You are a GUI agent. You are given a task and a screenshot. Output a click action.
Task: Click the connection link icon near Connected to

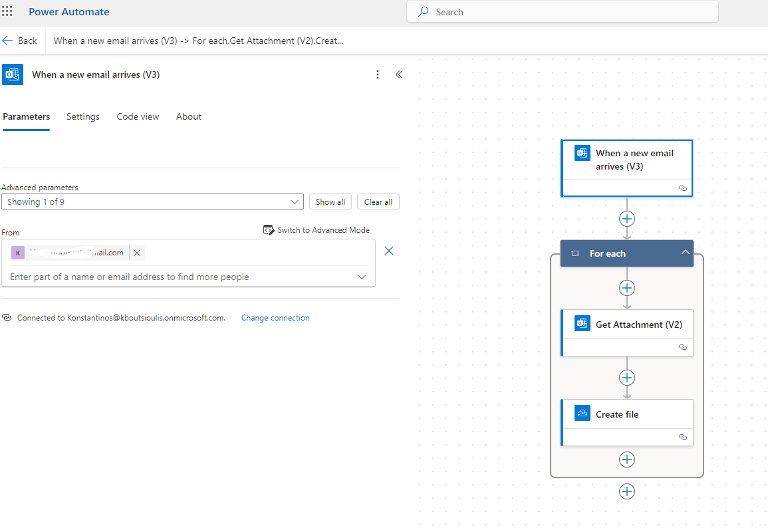click(7, 317)
